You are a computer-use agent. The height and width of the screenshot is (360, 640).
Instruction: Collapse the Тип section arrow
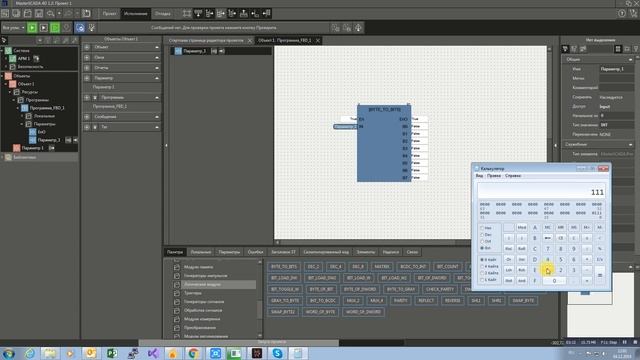click(x=157, y=127)
